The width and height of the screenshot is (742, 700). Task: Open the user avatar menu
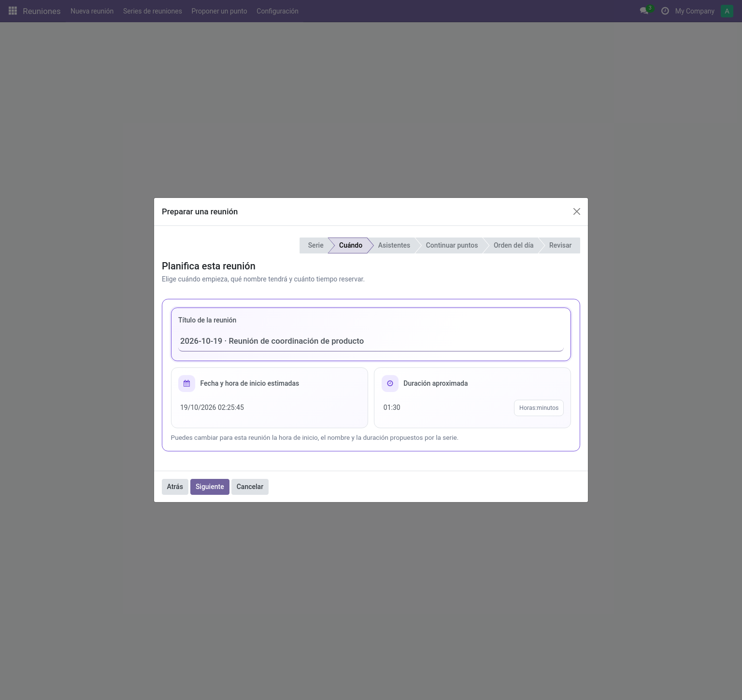[x=727, y=11]
